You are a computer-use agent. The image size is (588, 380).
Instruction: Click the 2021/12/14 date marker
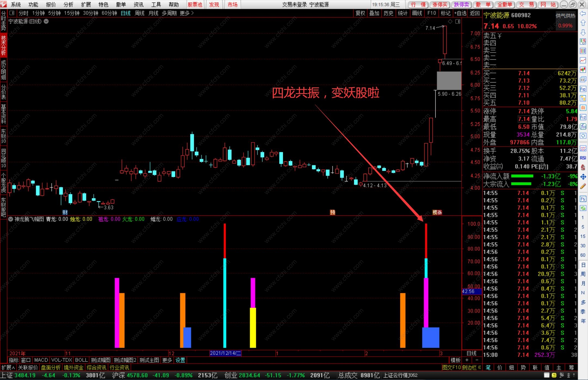pyautogui.click(x=225, y=353)
